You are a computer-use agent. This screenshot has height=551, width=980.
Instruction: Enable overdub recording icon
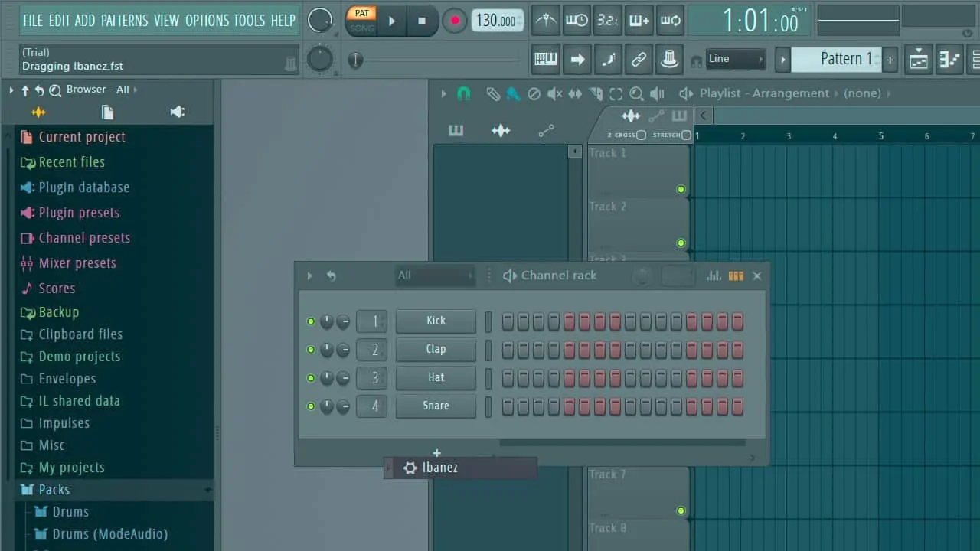639,21
